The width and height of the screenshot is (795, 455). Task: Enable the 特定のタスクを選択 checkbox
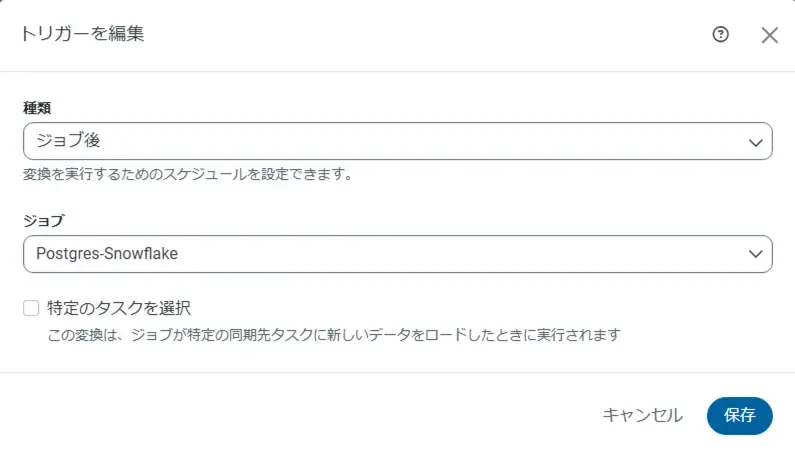31,308
